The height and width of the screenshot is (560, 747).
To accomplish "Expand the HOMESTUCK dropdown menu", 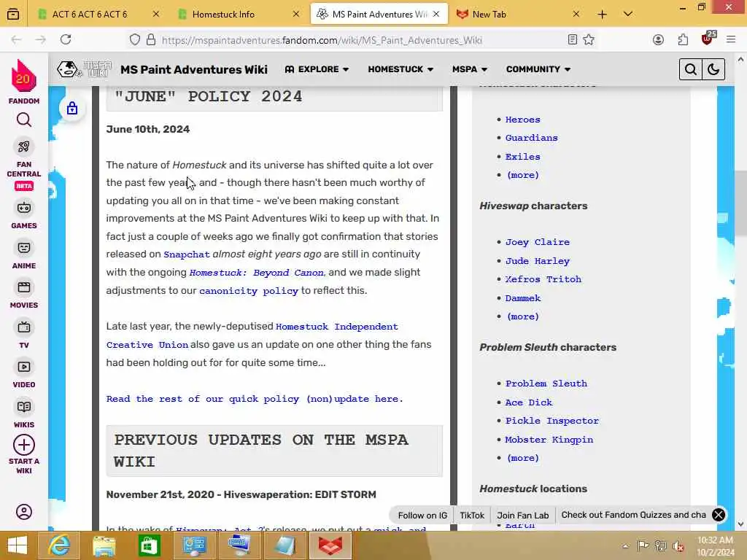I will tap(400, 69).
